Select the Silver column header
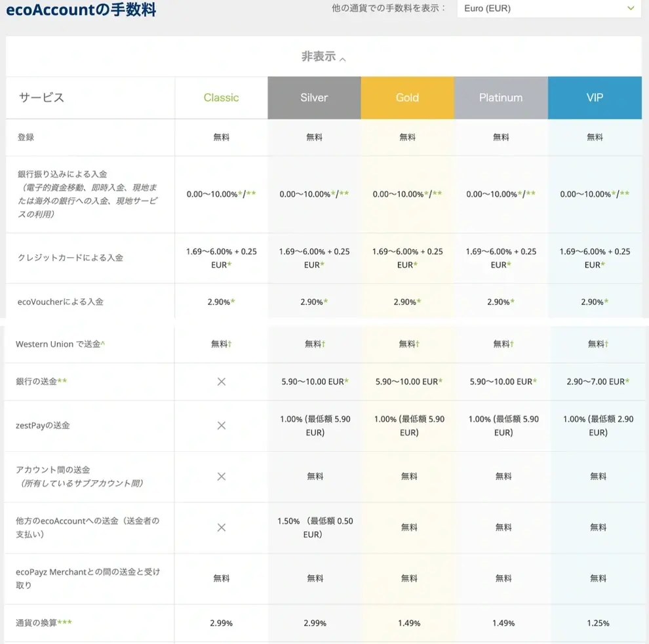Screen dimensions: 649x644 tap(314, 98)
